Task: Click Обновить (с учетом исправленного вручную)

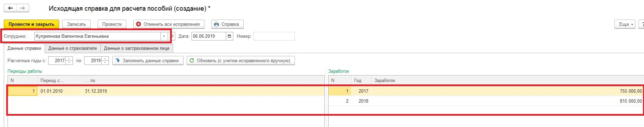Action: (x=241, y=60)
